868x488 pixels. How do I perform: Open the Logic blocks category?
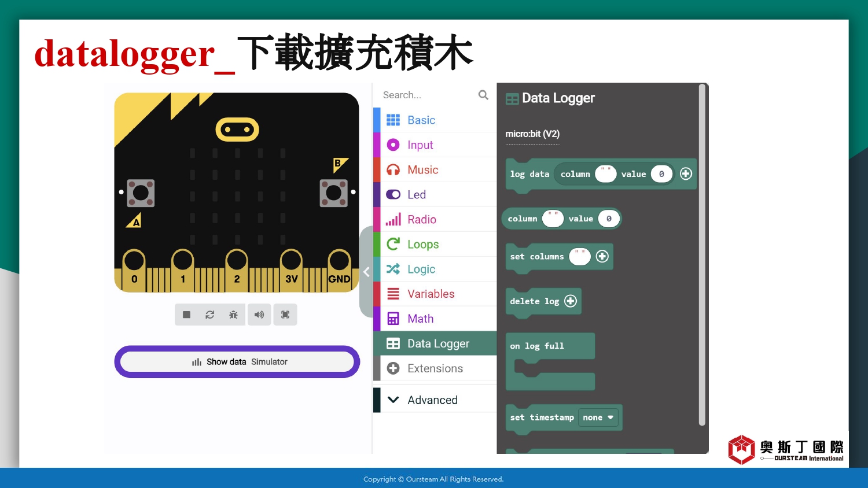coord(435,269)
